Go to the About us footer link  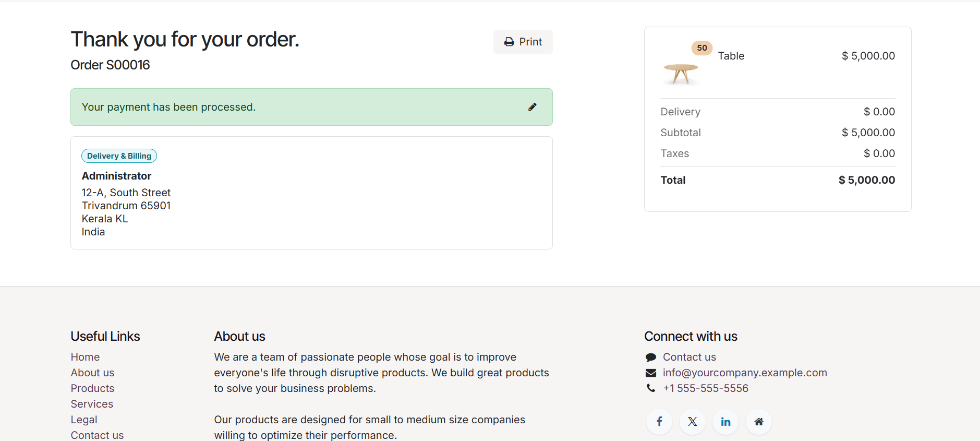[92, 373]
